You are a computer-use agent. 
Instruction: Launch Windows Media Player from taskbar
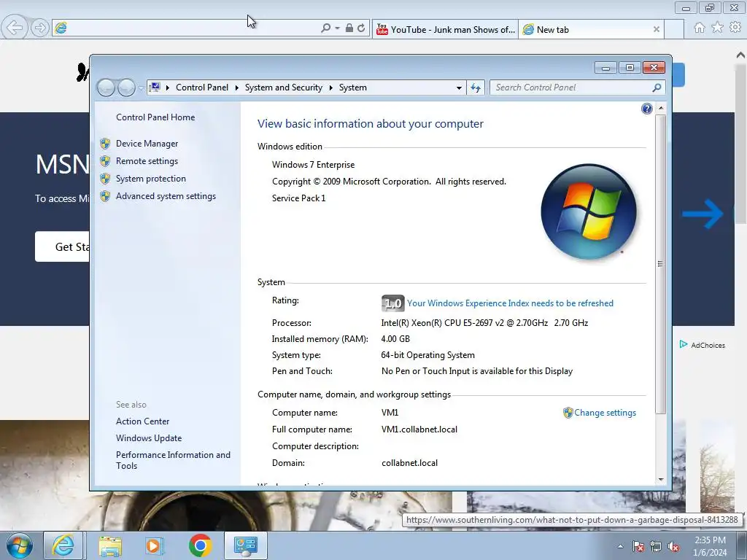[x=154, y=545]
